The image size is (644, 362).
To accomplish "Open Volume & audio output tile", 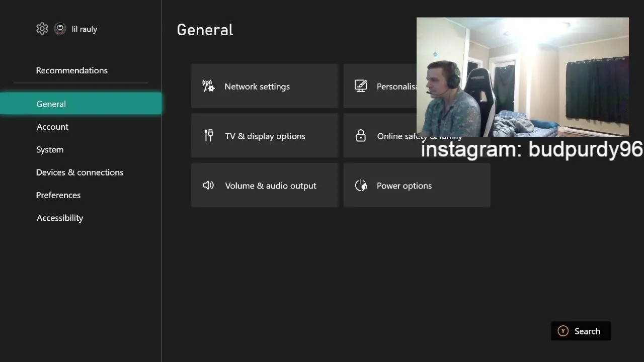I will tap(265, 185).
